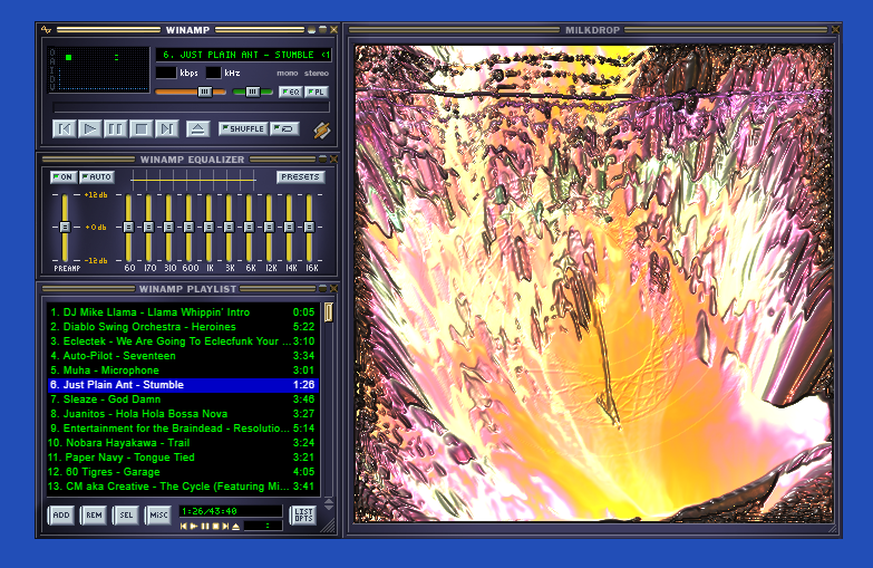Open file with the Eject button
The image size is (873, 568).
pyautogui.click(x=198, y=129)
